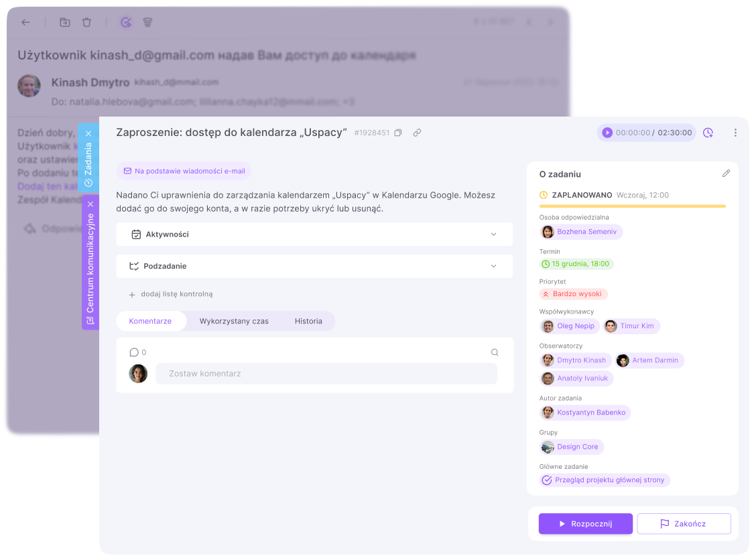Expand the Podzadanie section
Screen dimensions: 754x560
(314, 266)
